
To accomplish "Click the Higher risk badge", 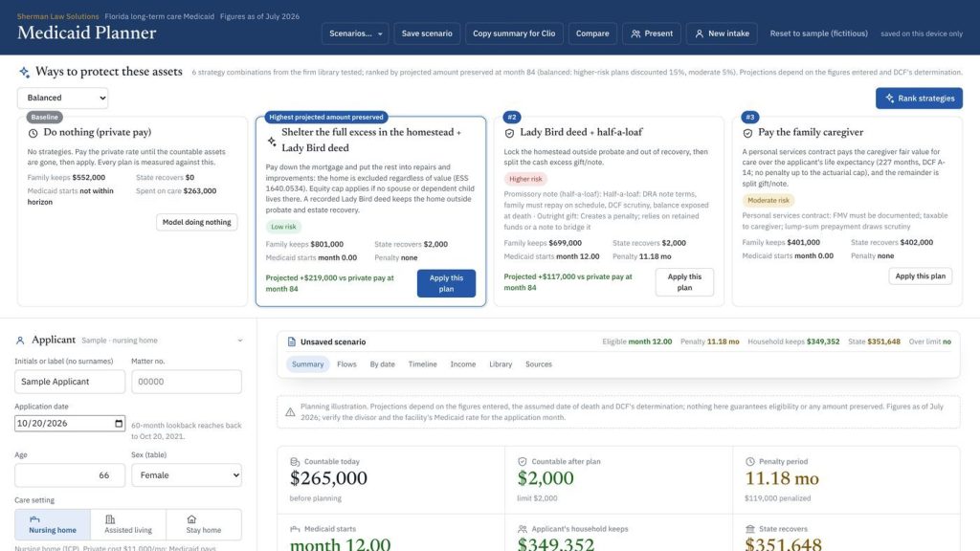I will pos(525,179).
